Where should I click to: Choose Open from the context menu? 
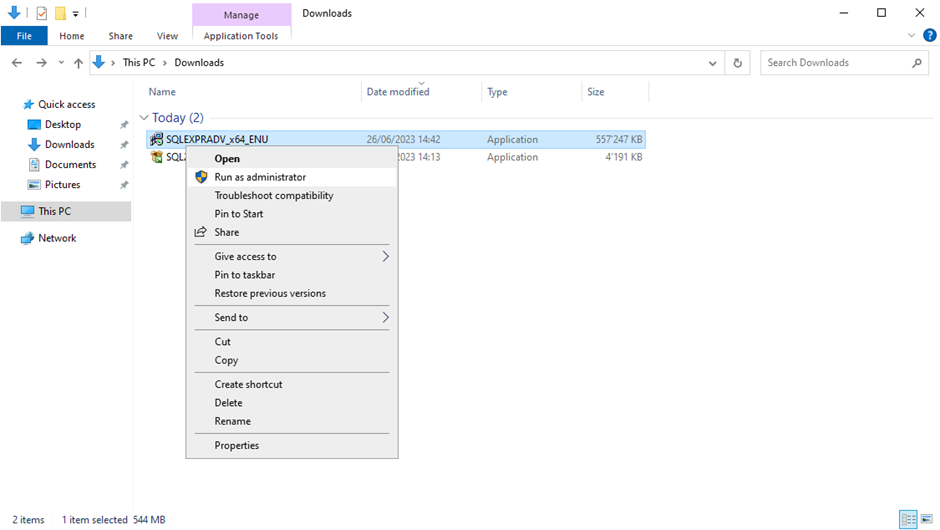point(292,158)
